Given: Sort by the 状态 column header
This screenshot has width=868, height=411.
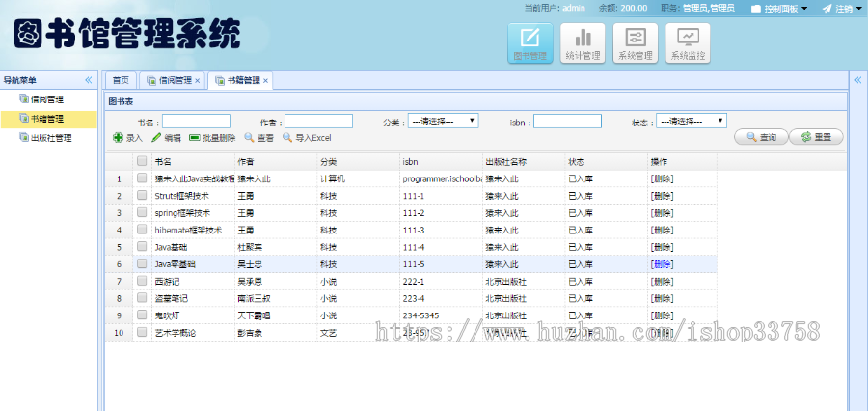Looking at the screenshot, I should point(606,162).
